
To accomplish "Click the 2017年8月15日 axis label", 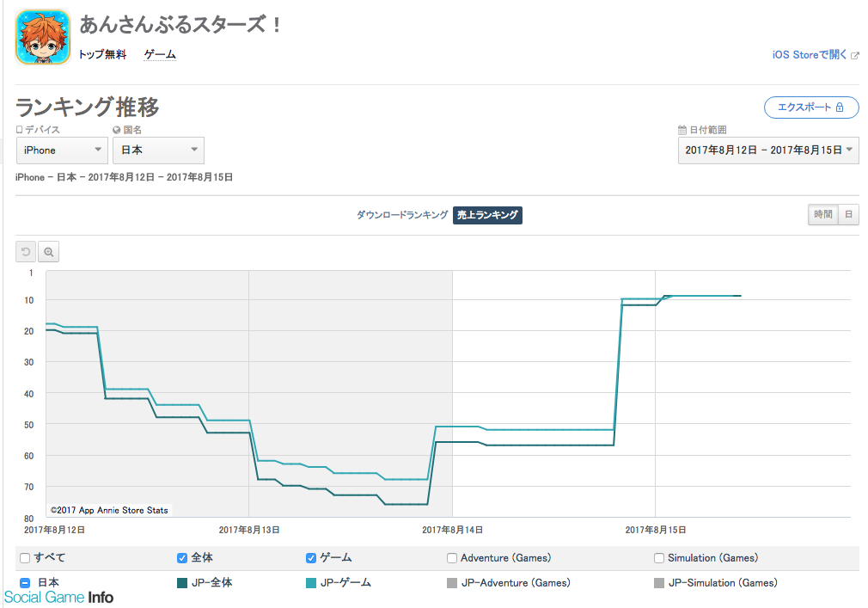I will [x=656, y=530].
